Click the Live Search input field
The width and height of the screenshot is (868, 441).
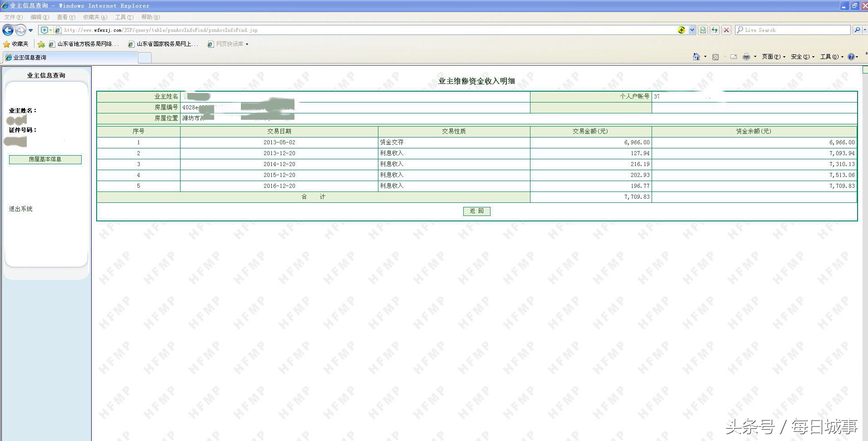793,30
